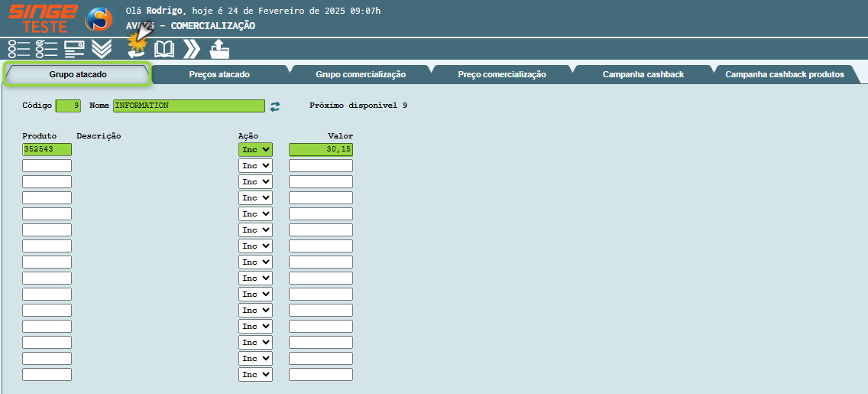Open the Ação dropdown in first row

(x=255, y=150)
